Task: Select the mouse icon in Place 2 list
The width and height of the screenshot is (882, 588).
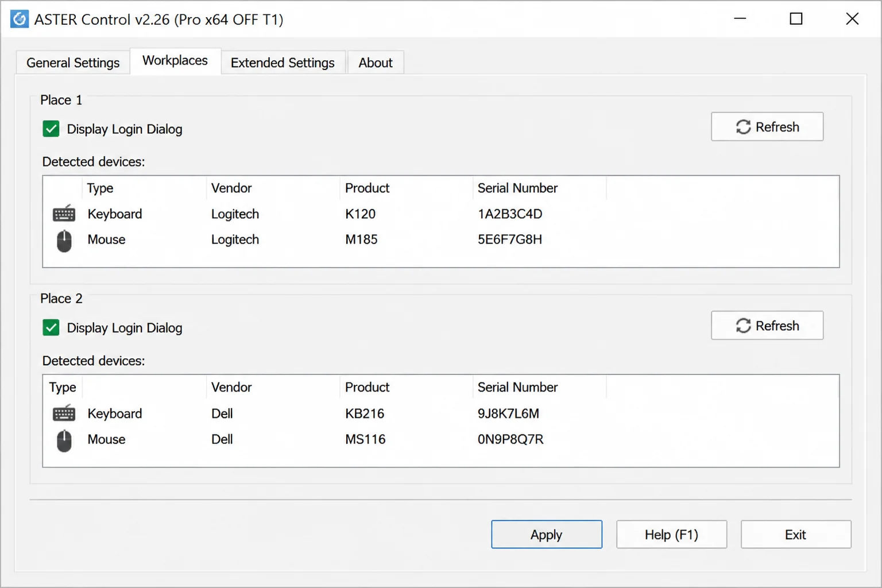Action: (x=64, y=440)
